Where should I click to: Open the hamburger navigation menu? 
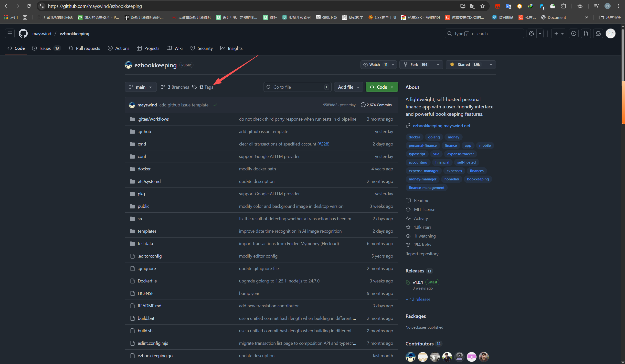(10, 33)
